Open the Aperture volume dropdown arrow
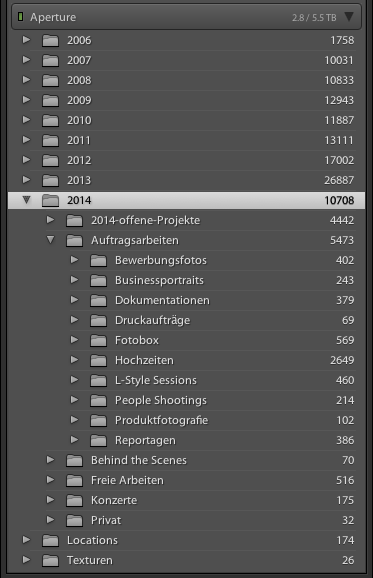Viewport: 373px width, 578px height. pyautogui.click(x=349, y=17)
